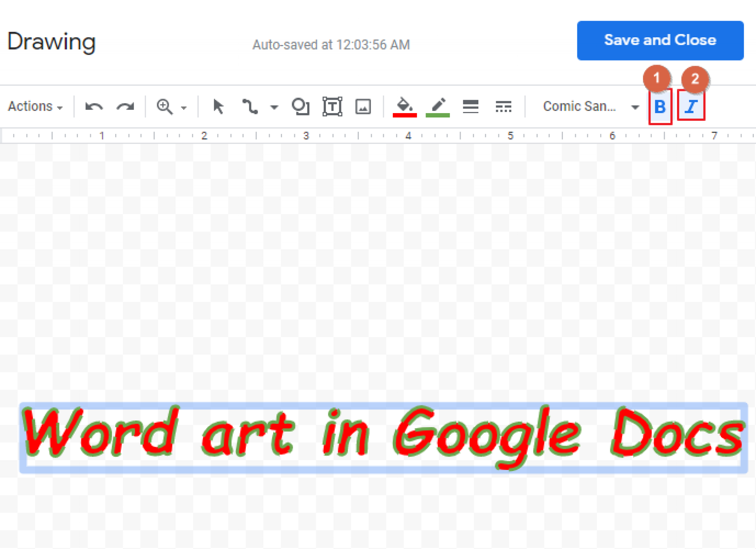Click the horizontal ruler at mark 4
The height and width of the screenshot is (549, 756).
[x=408, y=136]
